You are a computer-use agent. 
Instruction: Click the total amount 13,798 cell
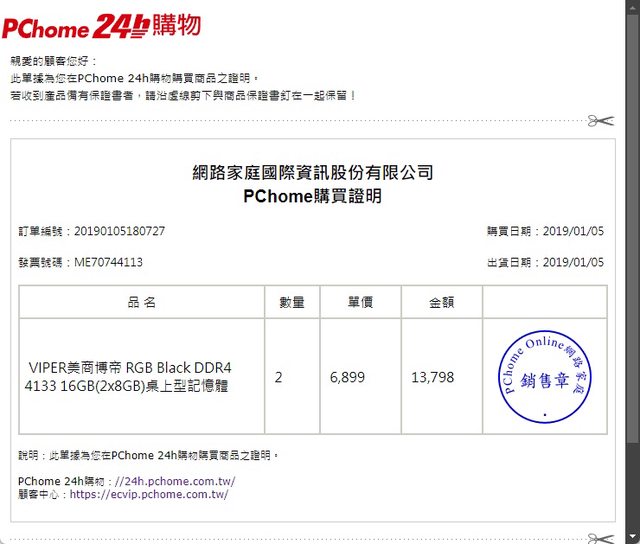[432, 377]
